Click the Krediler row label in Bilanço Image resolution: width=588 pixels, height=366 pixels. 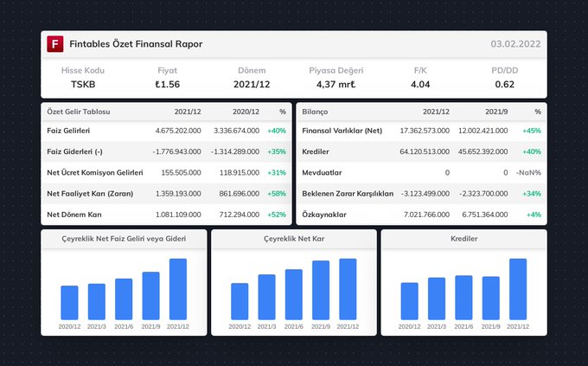pyautogui.click(x=316, y=151)
